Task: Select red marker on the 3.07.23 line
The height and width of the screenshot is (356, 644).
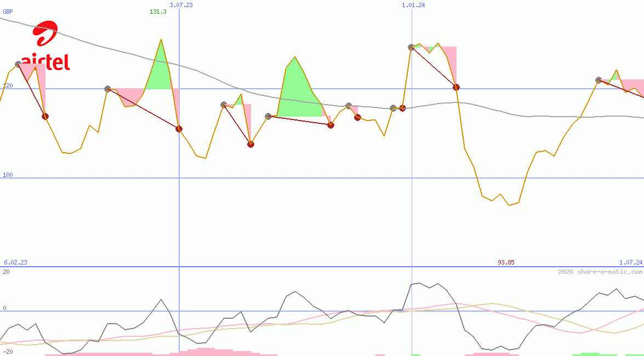Action: point(179,129)
